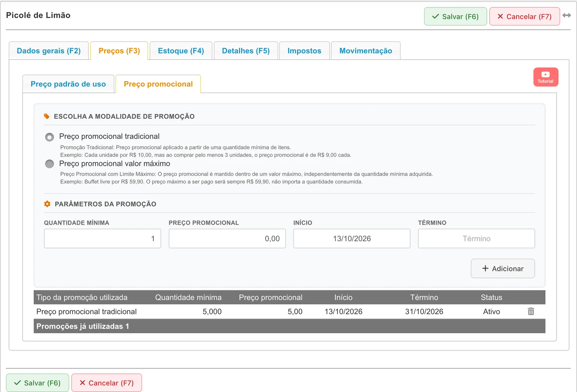Click the 13/10/2026 início table cell
Viewport: 577px width, 392px height.
[343, 312]
